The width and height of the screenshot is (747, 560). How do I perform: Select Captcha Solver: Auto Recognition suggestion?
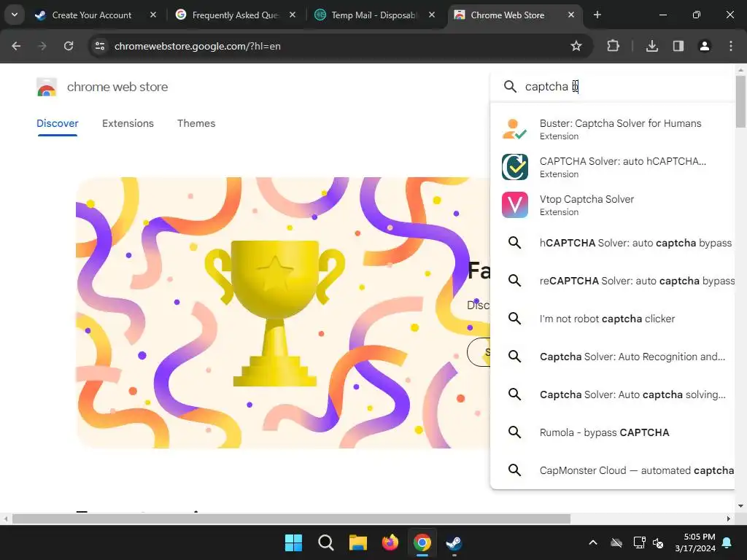tap(613, 357)
